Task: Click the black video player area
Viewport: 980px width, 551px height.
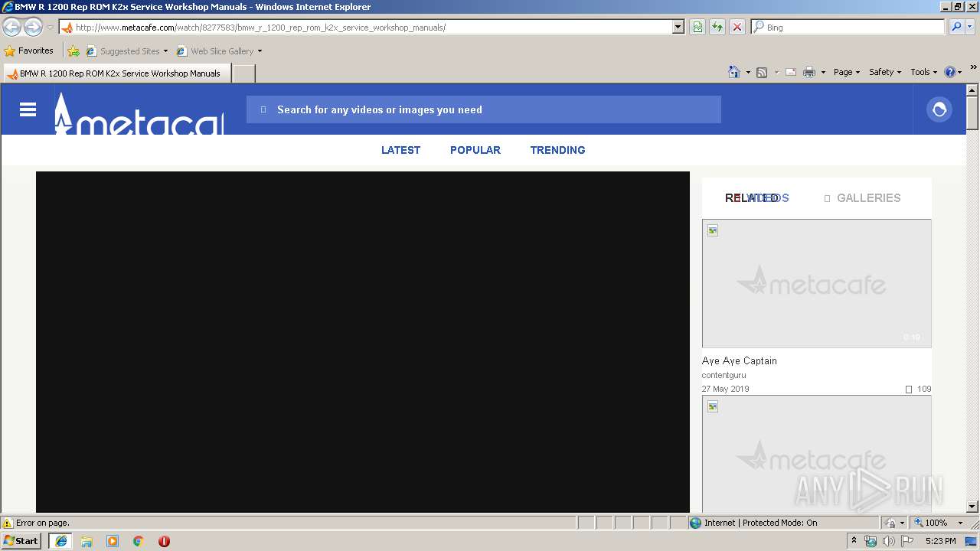Action: (363, 342)
